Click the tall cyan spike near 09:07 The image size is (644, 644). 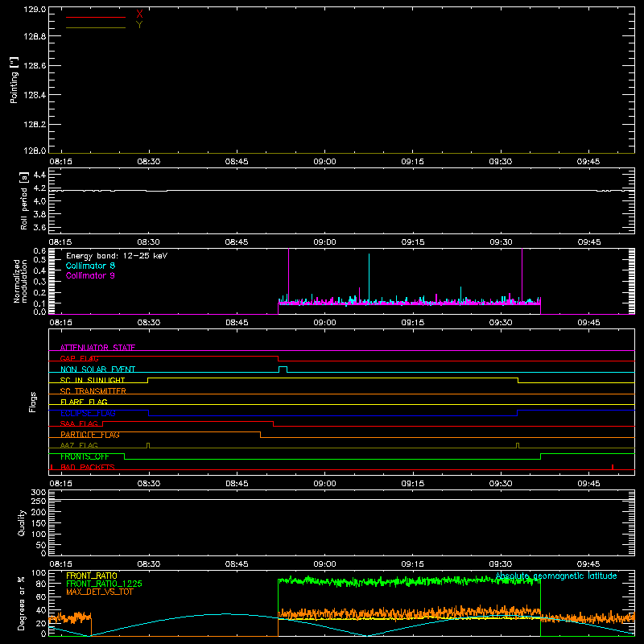369,278
